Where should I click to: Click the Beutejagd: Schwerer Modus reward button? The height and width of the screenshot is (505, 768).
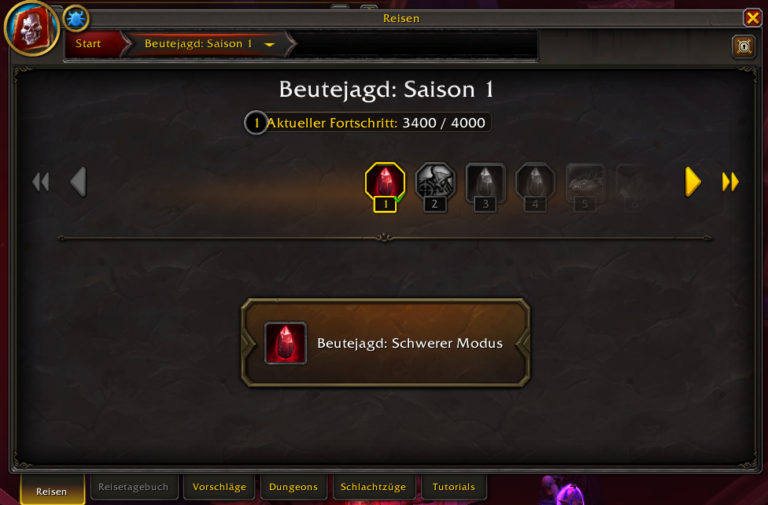pos(385,343)
